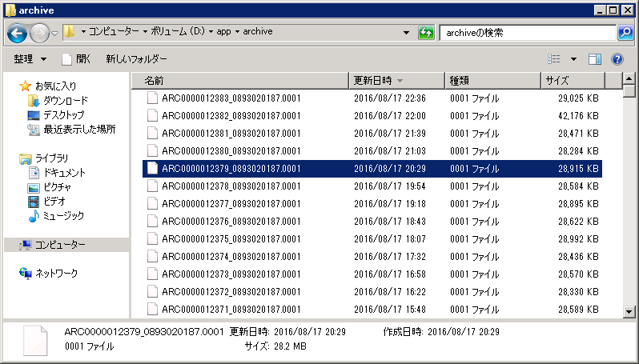Select Network (ネットワーク) in navigation pane

(56, 273)
